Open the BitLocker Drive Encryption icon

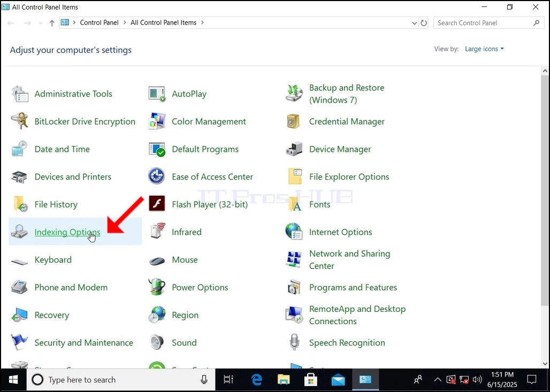point(20,121)
